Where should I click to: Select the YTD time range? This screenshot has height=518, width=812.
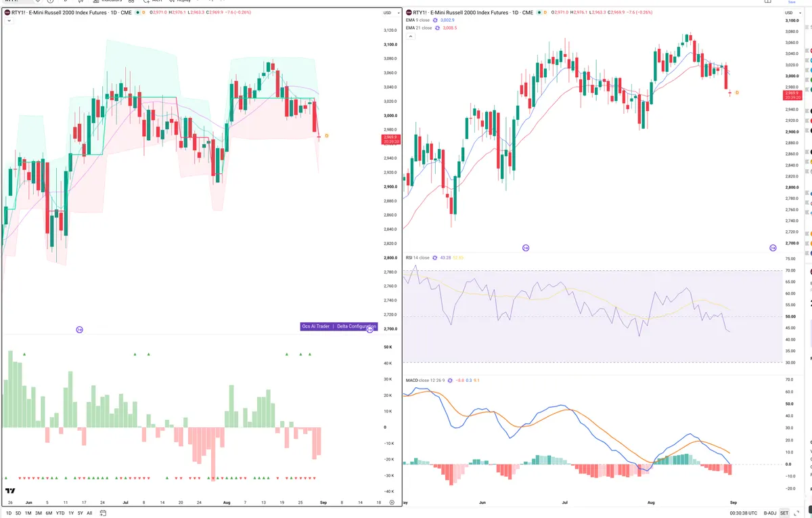[60, 513]
